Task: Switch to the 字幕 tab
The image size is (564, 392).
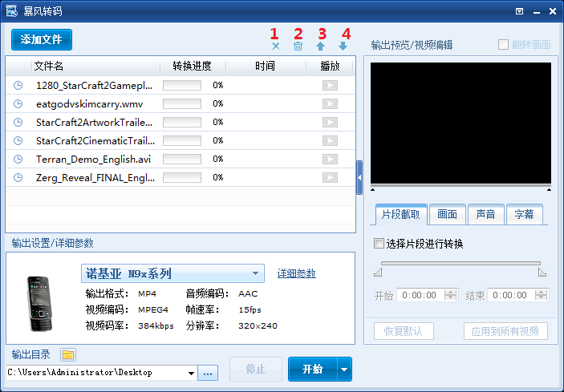Action: 524,215
